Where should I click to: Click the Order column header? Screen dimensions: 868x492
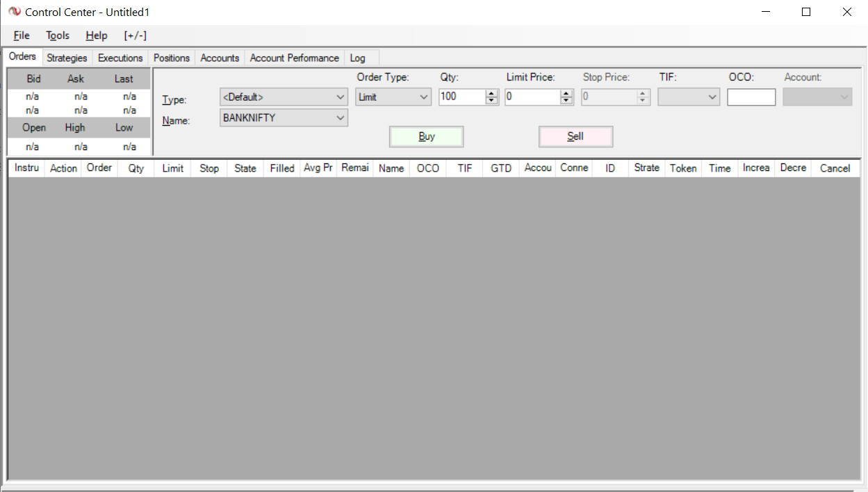coord(99,168)
